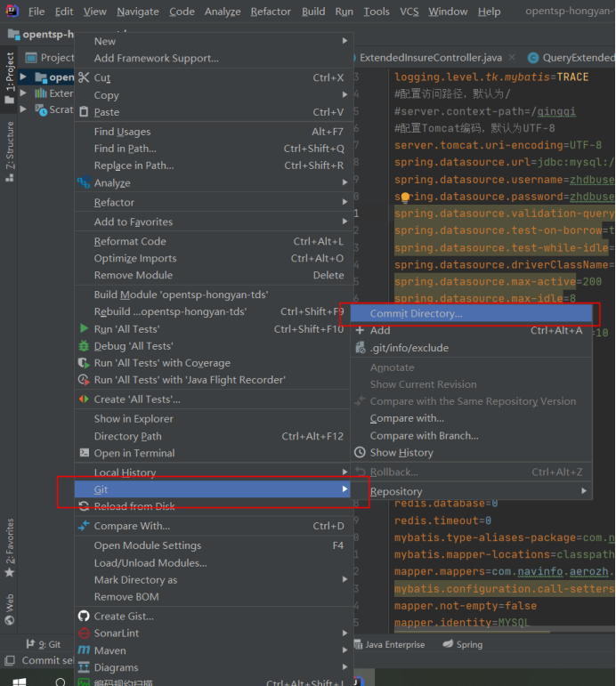Click the IntelliJ IDEA logo icon
616x686 pixels.
[x=12, y=11]
